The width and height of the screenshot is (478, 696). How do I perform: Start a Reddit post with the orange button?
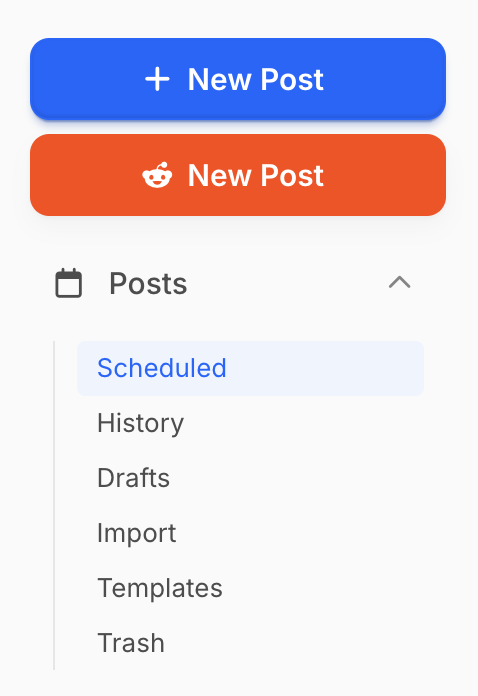[238, 175]
